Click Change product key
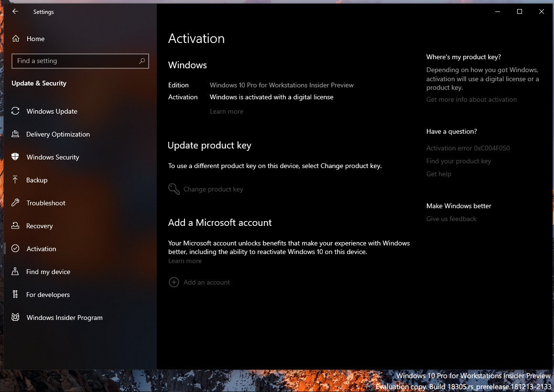 (213, 189)
